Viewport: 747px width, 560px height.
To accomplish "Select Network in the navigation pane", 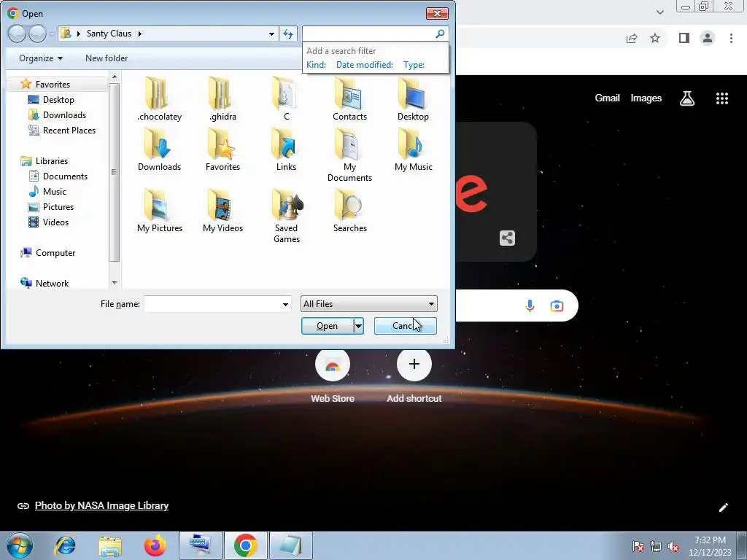I will pyautogui.click(x=52, y=284).
